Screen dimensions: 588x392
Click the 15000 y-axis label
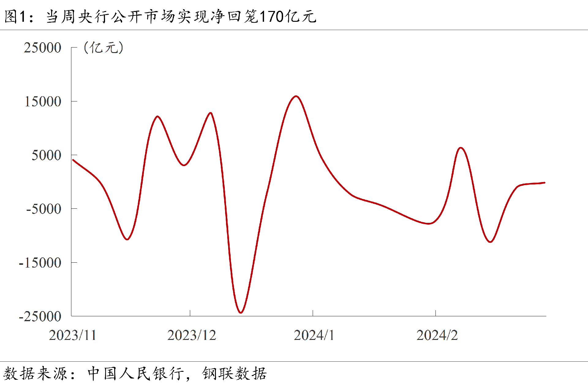(43, 101)
